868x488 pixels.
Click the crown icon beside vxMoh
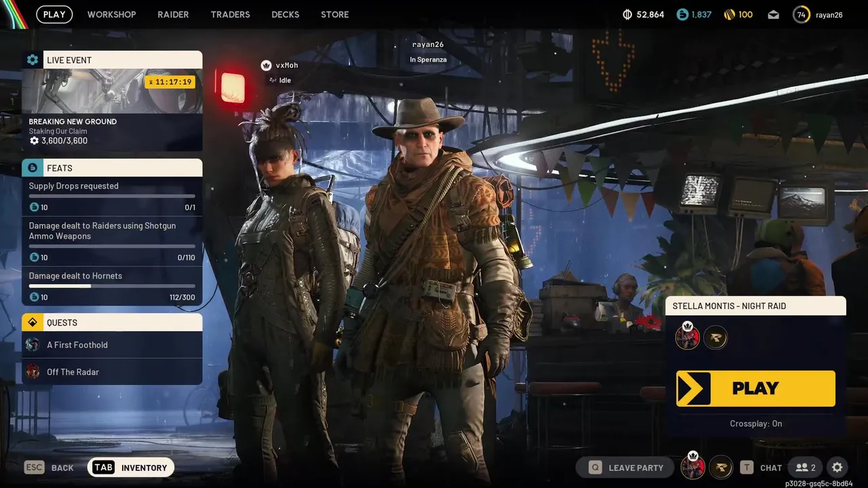pos(266,65)
